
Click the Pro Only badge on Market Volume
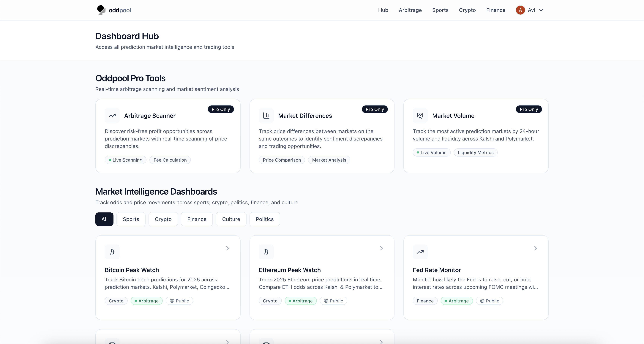pos(528,109)
